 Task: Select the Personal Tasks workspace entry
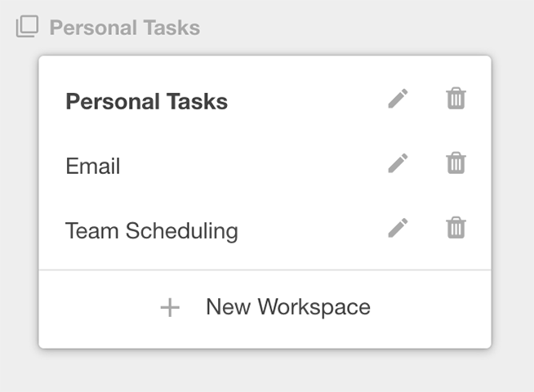click(265, 101)
